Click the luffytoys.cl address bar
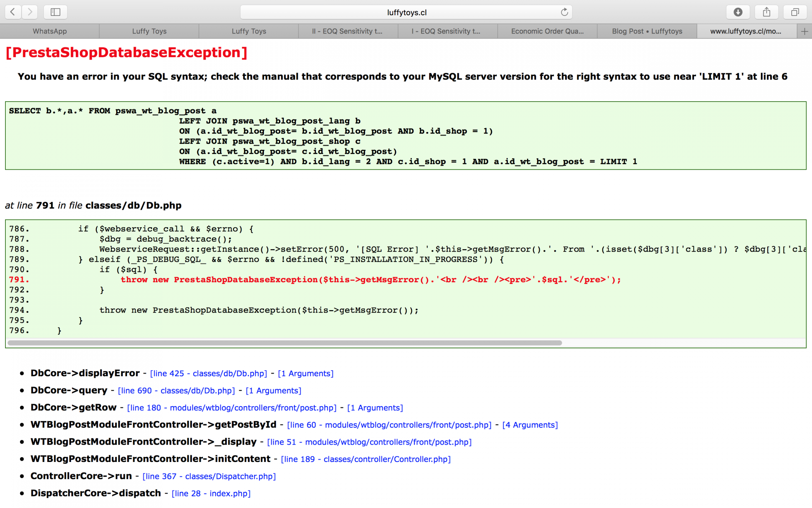The height and width of the screenshot is (508, 812). (x=406, y=13)
